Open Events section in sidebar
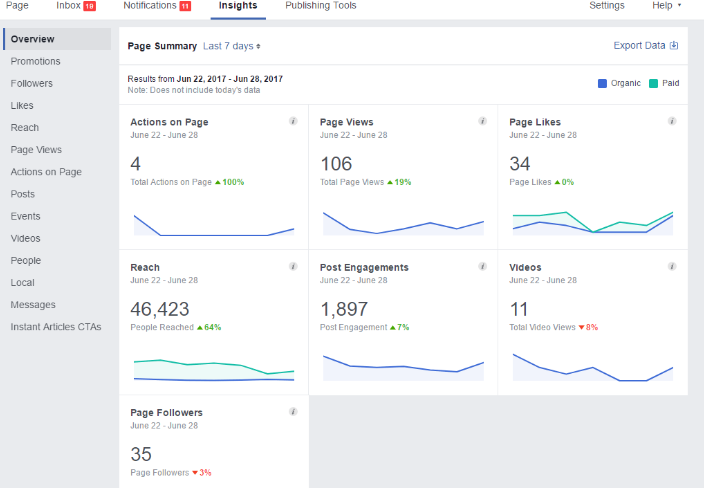 [26, 216]
